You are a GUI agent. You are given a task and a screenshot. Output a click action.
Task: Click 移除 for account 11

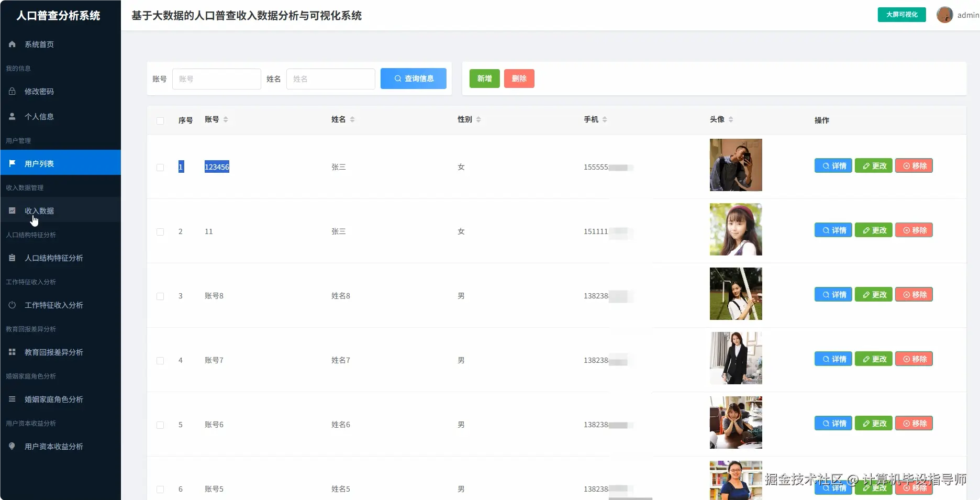(914, 230)
